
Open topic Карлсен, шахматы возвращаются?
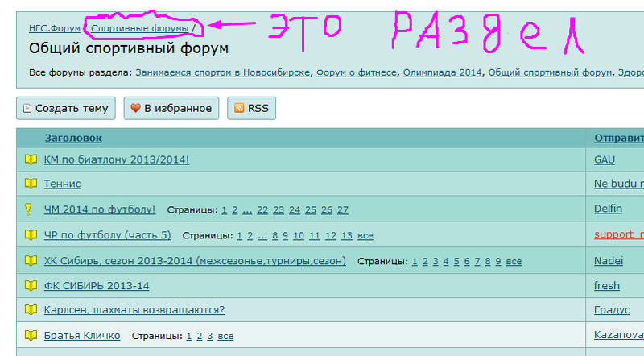coord(134,309)
